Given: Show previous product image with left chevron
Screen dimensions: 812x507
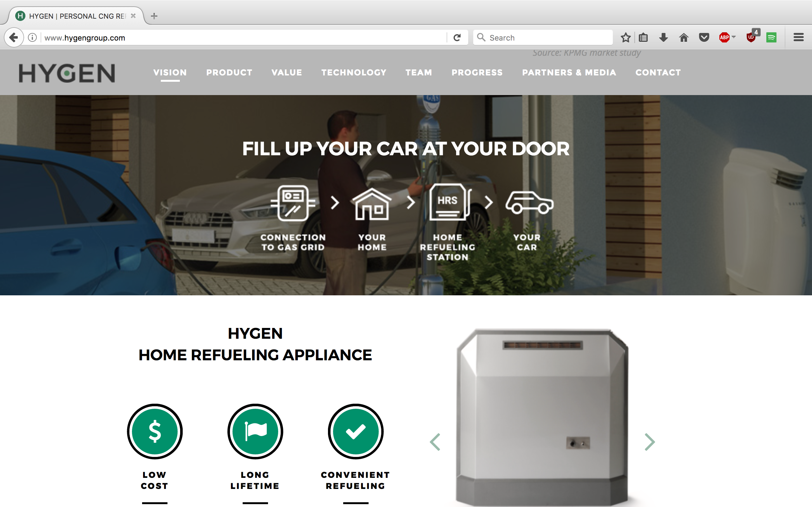Looking at the screenshot, I should click(x=435, y=442).
